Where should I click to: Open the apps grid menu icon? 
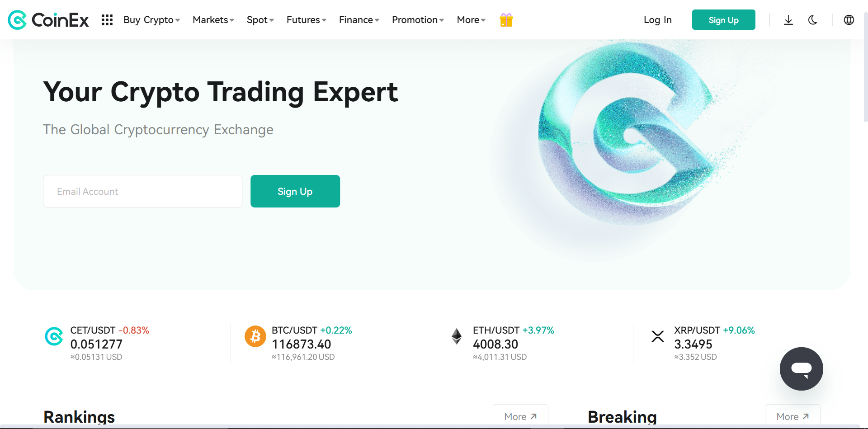[x=107, y=20]
